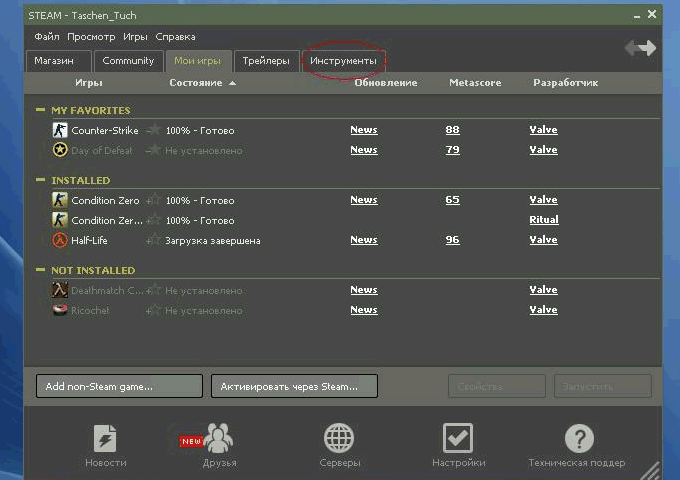This screenshot has height=480, width=680.
Task: Open News link for Deathmatch Classic
Action: 364,290
